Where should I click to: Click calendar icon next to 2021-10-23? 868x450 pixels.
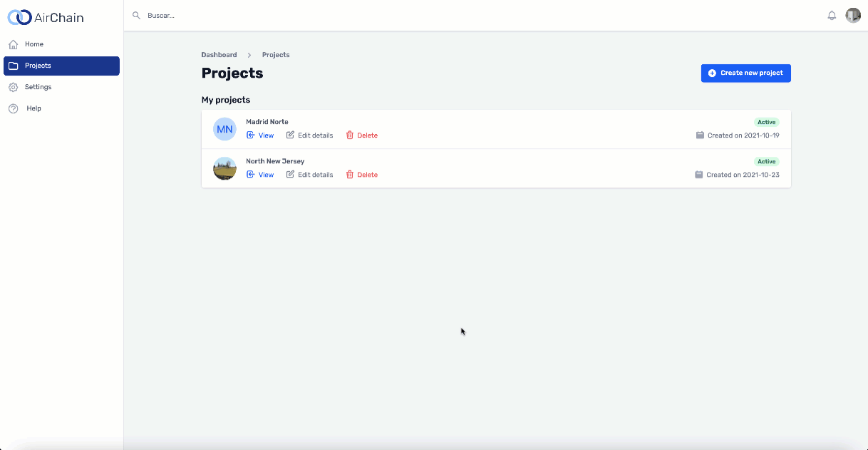coord(699,175)
